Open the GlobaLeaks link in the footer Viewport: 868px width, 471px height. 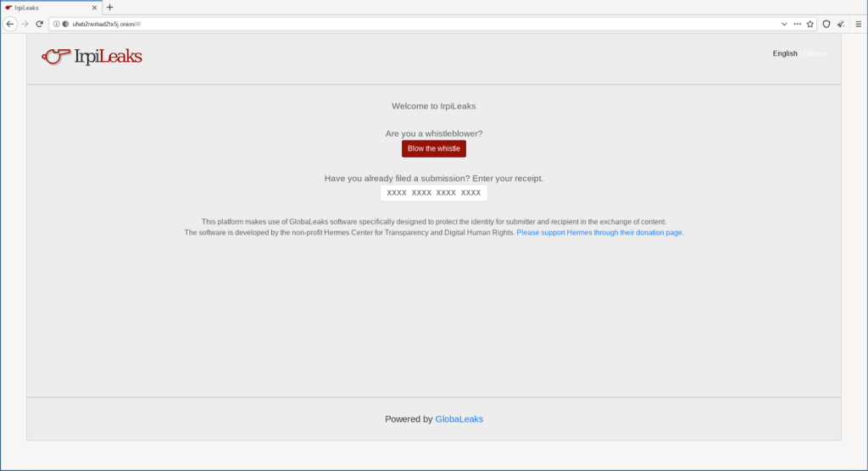coord(459,419)
